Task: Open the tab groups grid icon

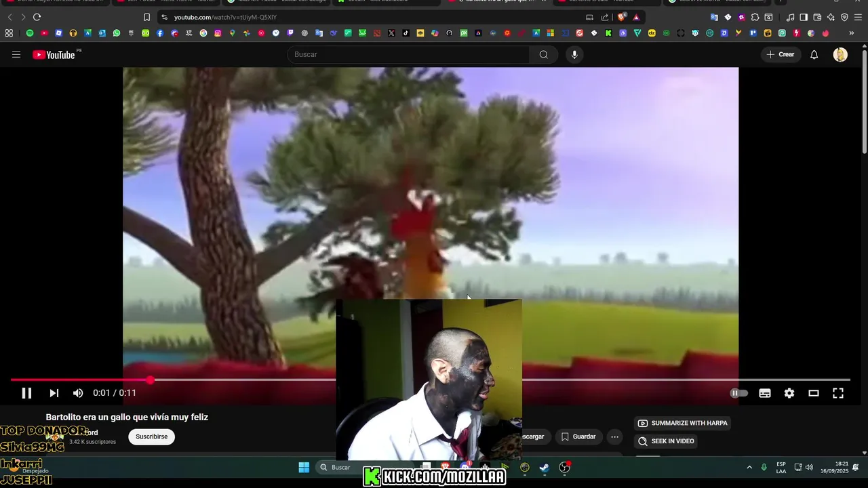Action: point(9,33)
